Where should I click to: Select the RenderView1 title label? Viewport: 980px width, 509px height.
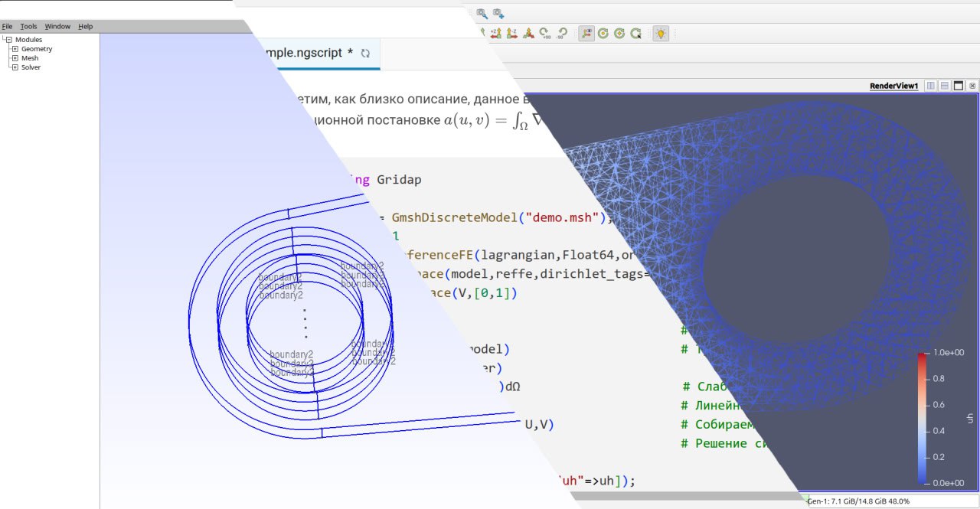click(x=893, y=86)
